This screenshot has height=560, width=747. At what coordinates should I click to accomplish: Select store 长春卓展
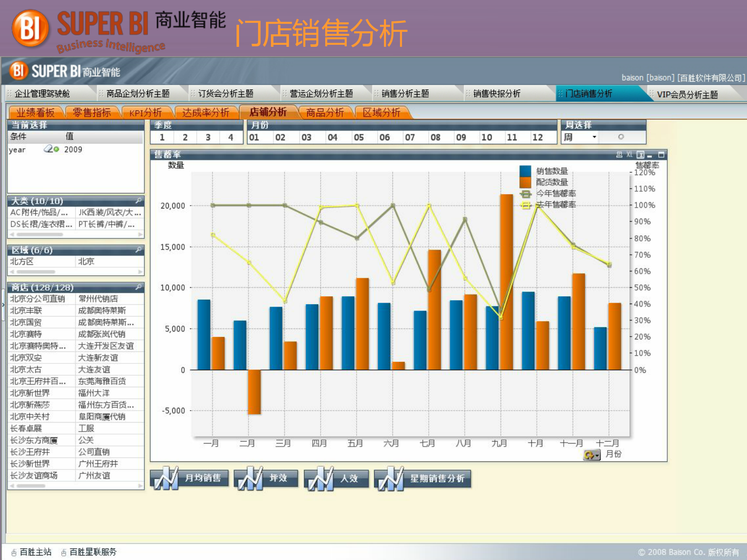[42, 428]
